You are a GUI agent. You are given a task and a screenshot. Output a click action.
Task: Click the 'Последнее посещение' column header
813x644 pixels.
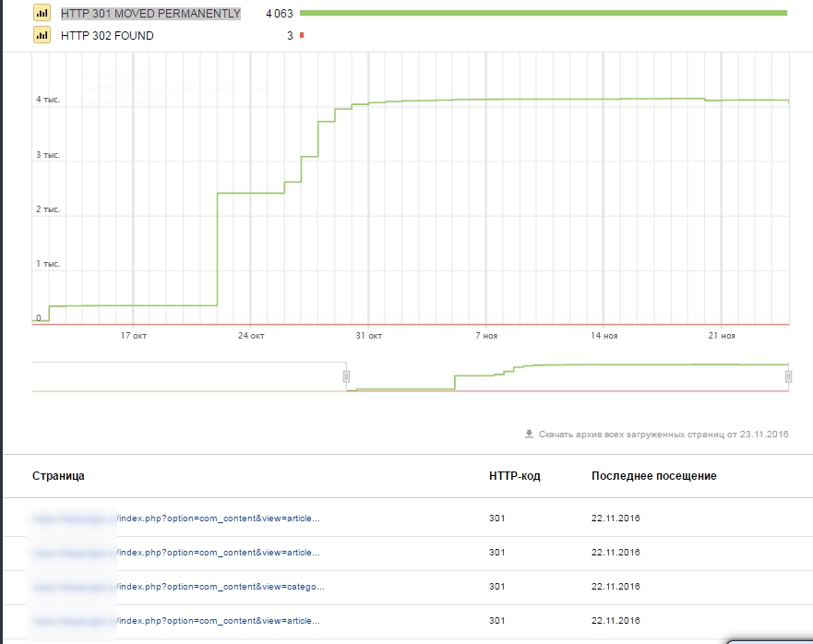coord(653,476)
